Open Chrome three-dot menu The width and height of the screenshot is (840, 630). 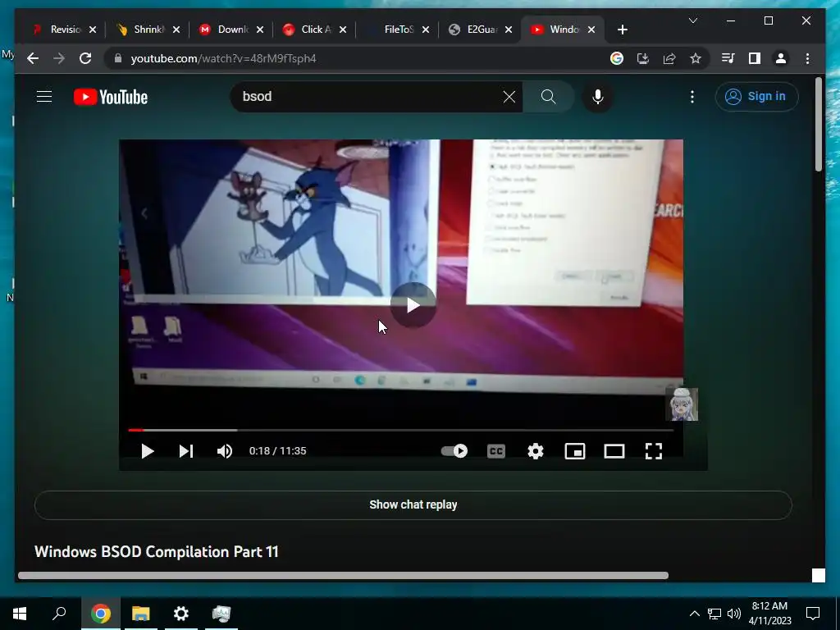click(x=807, y=58)
